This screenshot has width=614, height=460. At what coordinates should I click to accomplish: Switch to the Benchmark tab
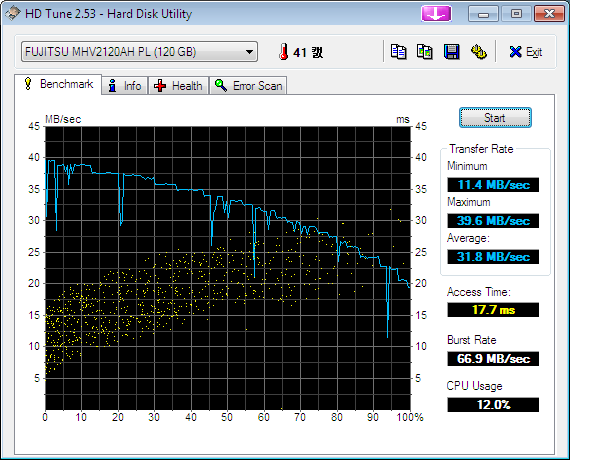58,84
